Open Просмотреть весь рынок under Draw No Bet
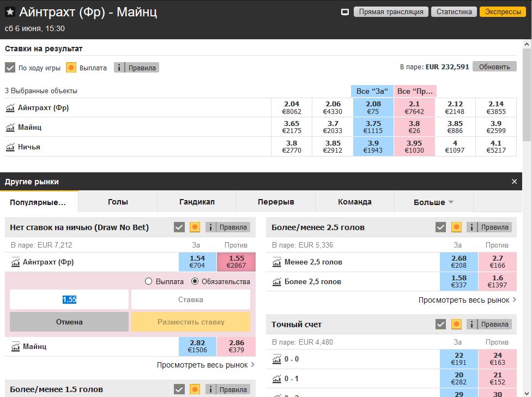Viewport: 532px width, 397px height. coord(205,365)
